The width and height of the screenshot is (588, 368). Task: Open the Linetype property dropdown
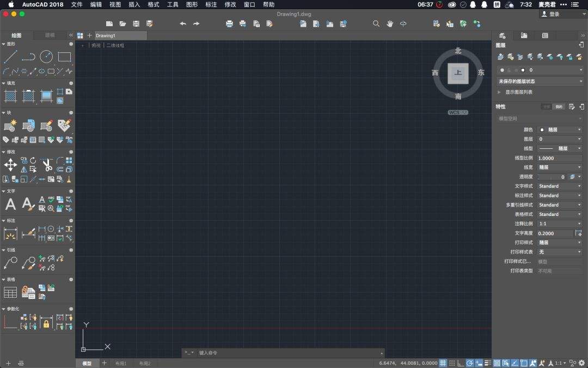point(560,149)
